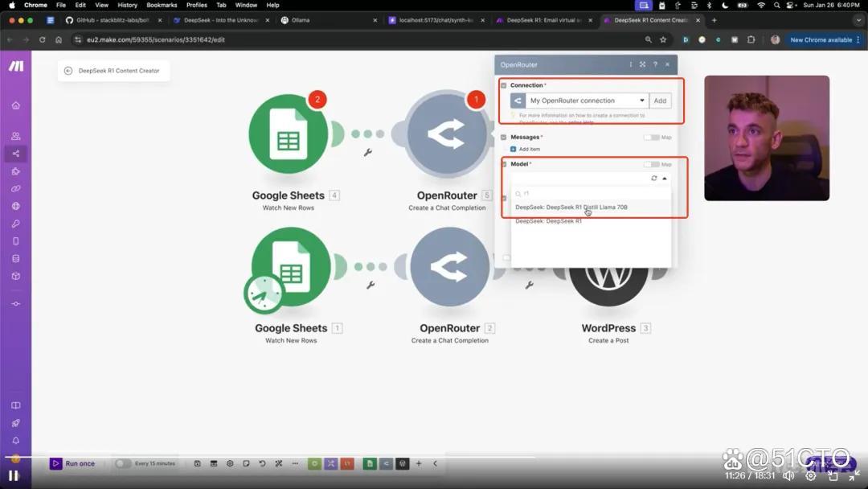
Task: Open the notes icon in bottom toolbar
Action: 247,463
